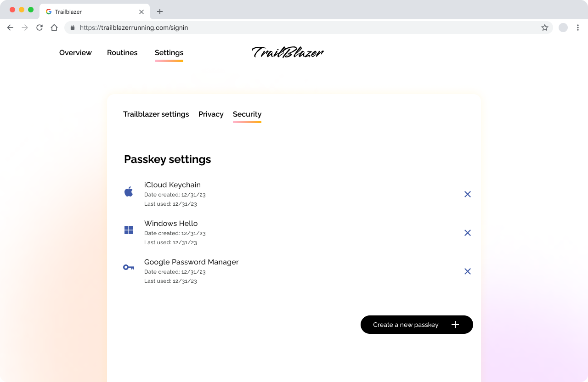Click the plus icon on the passkey button
The height and width of the screenshot is (382, 588).
[x=455, y=325]
